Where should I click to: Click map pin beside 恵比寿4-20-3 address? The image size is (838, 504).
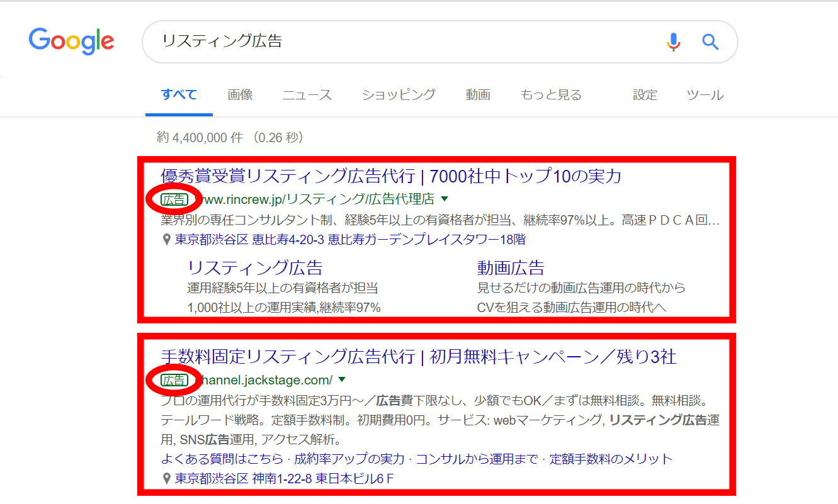coord(166,240)
